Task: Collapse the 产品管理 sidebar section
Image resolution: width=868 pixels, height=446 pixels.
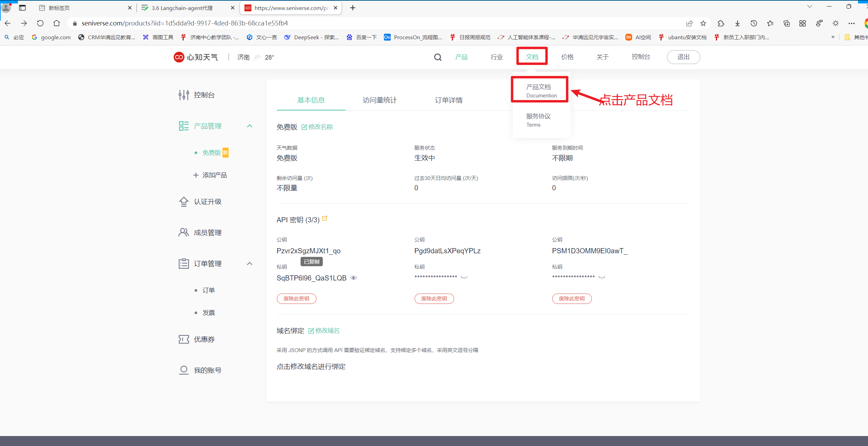Action: pyautogui.click(x=250, y=126)
